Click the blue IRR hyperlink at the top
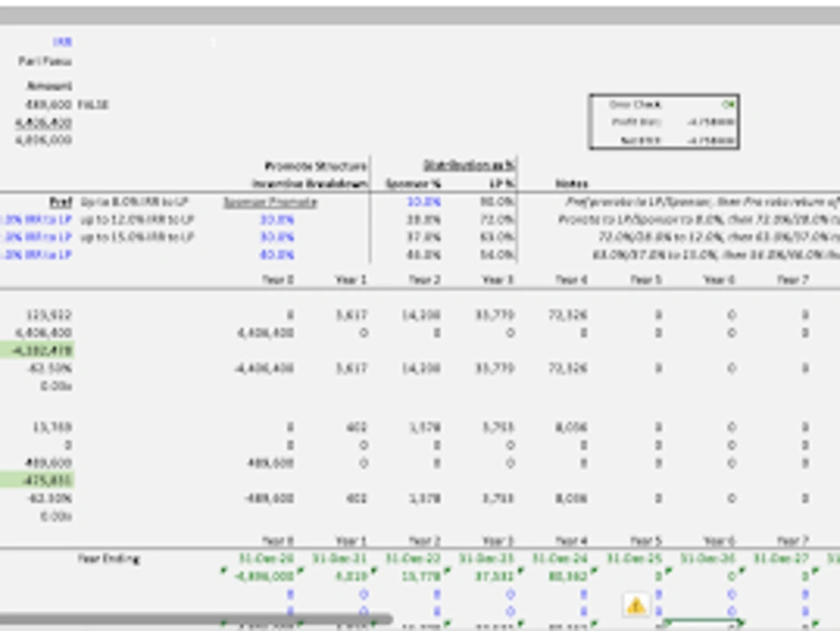This screenshot has width=840, height=631. point(59,42)
